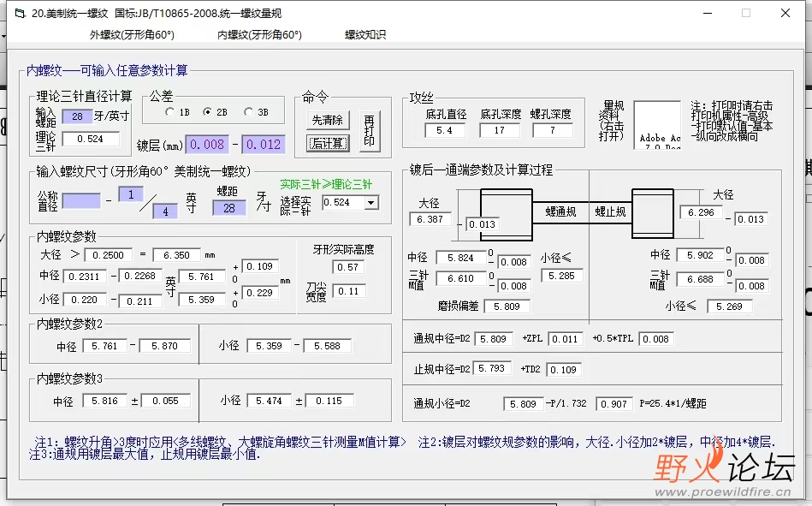Click the 螺通规 三针M值 field 6.610

[x=461, y=278]
